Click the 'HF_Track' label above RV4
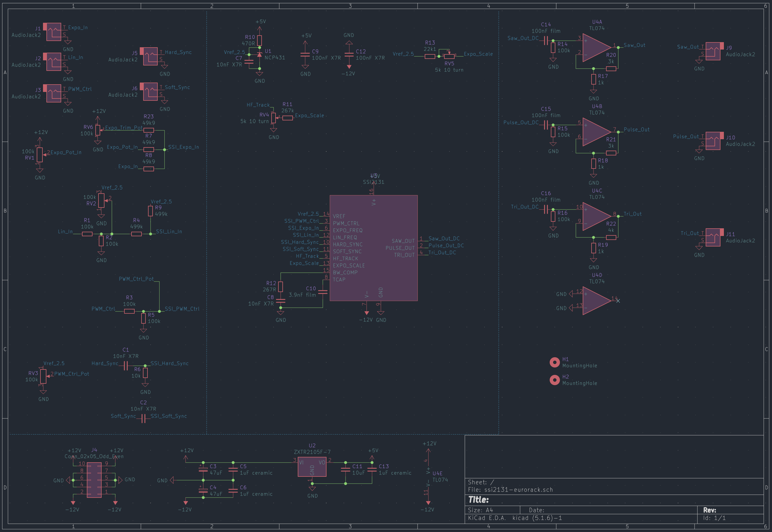This screenshot has height=532, width=772. coord(258,105)
